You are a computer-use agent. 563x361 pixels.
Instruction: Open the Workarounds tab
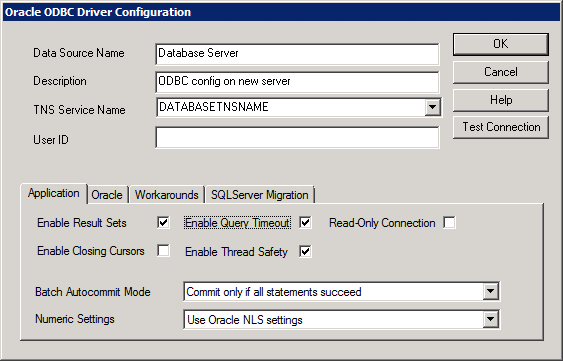pos(167,195)
